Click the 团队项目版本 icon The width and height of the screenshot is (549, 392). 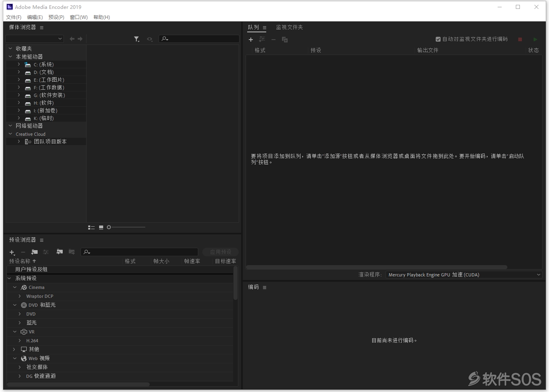tap(28, 141)
